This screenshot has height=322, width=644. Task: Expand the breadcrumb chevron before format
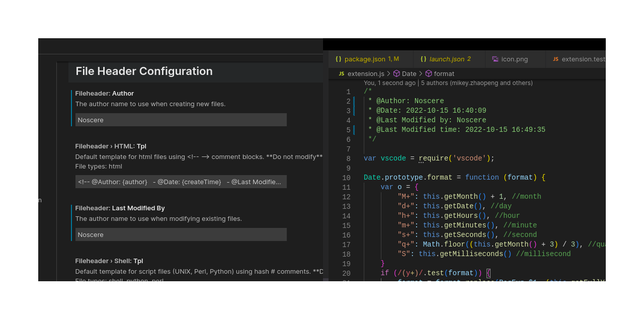pyautogui.click(x=420, y=73)
